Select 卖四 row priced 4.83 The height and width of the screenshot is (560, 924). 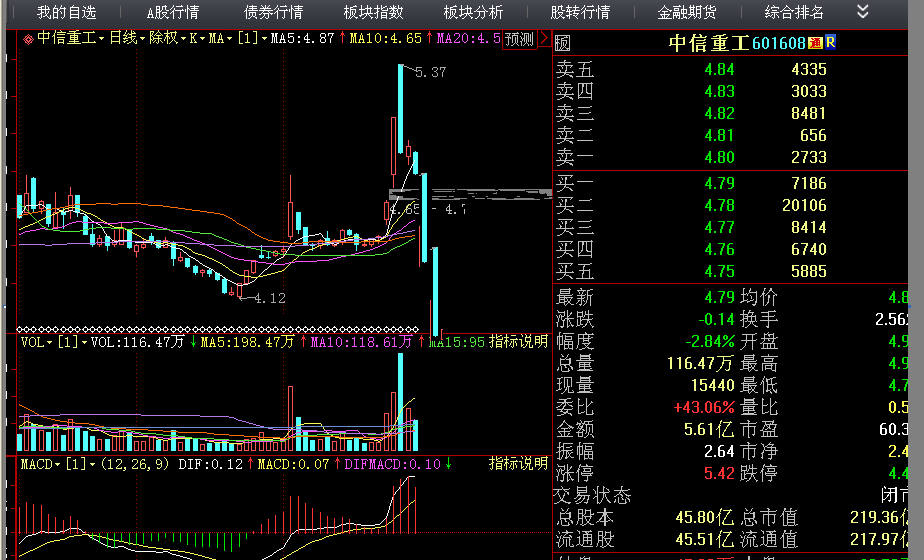pos(730,91)
